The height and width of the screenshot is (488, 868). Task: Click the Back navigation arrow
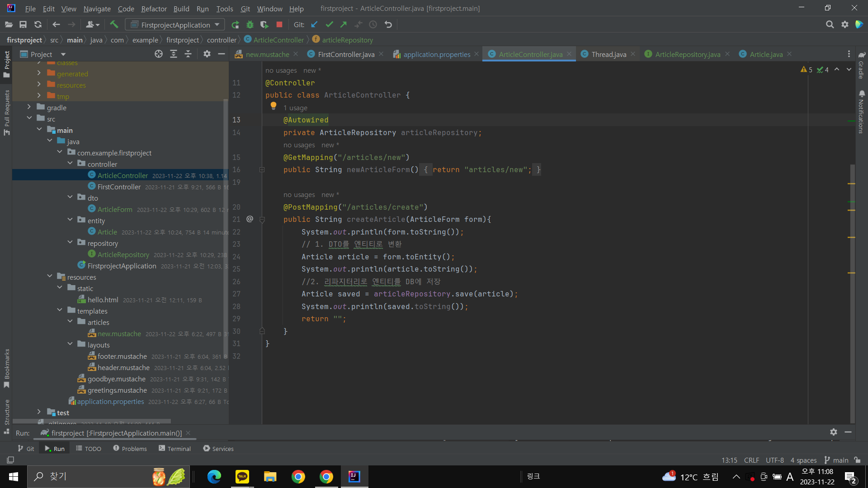tap(56, 25)
